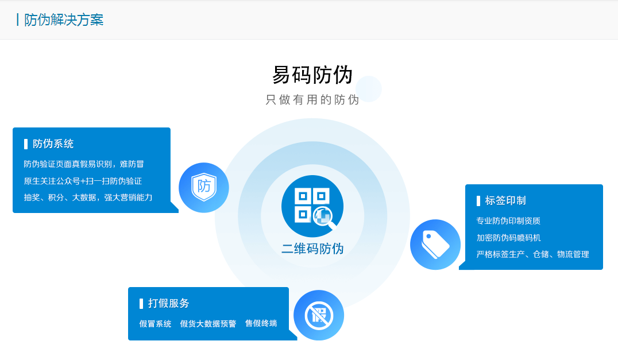Click the 只做有用的防伪 tagline

point(313,100)
